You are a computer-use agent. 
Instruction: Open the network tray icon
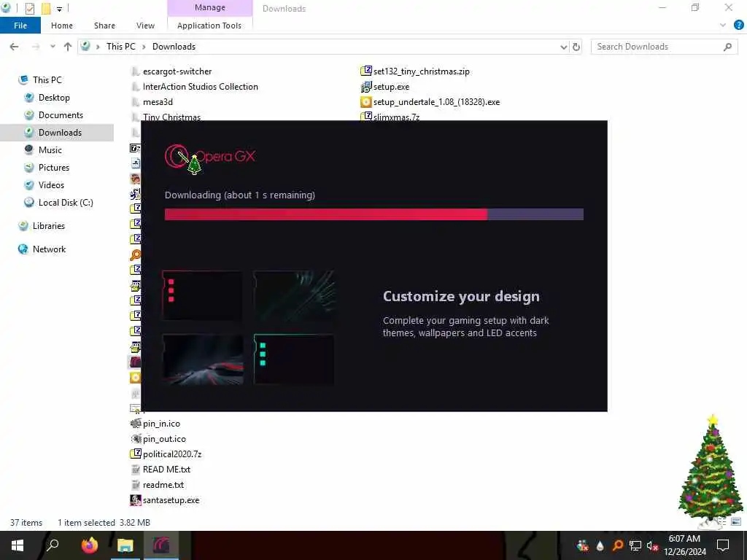coord(635,545)
